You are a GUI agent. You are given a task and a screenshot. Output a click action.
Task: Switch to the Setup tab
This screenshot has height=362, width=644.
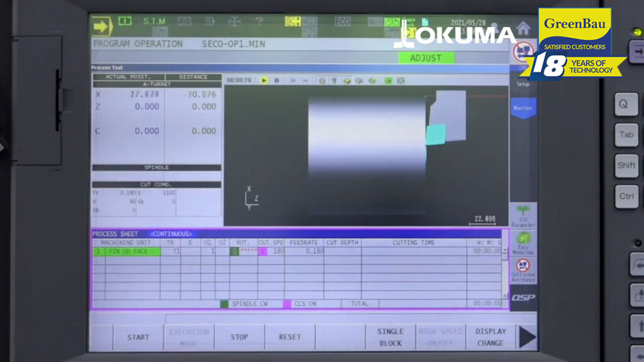tap(524, 82)
